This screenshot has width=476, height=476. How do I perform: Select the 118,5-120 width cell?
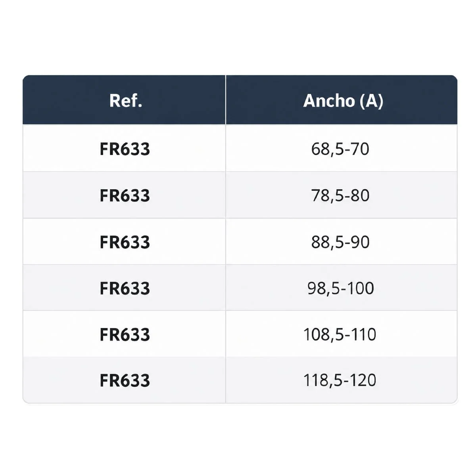[x=342, y=380]
